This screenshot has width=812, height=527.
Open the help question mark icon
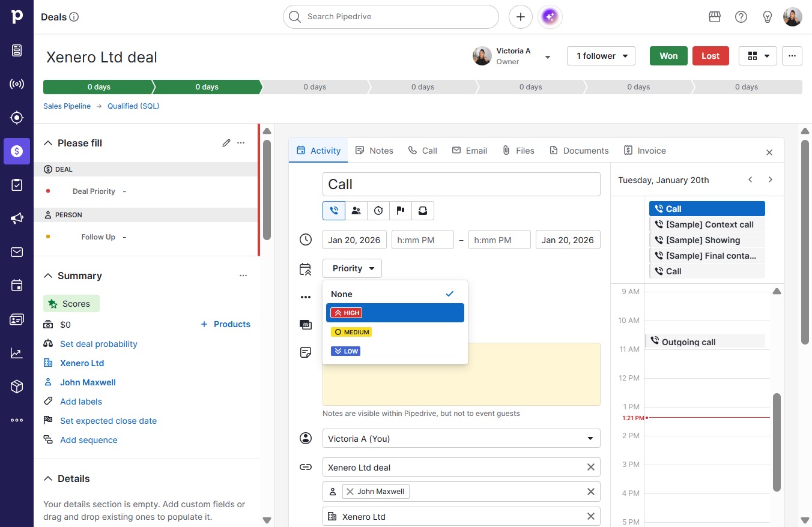[x=741, y=17]
